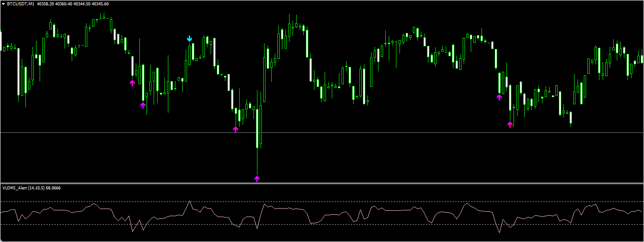Click the first magenta up arrow on the chart
The height and width of the screenshot is (242, 644).
click(x=132, y=83)
